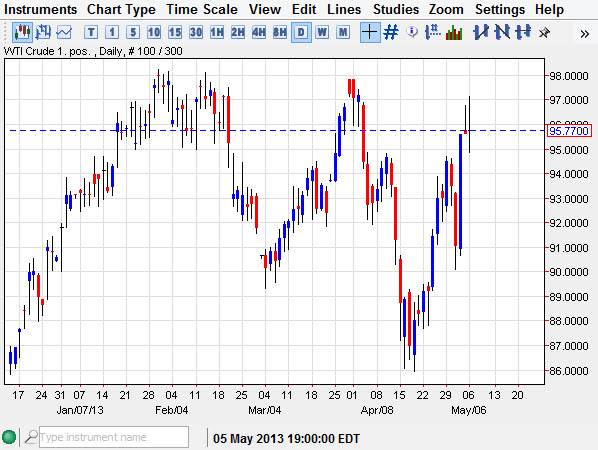Click the info tooltip icon
Screen dimensions: 598x450
(x=412, y=32)
